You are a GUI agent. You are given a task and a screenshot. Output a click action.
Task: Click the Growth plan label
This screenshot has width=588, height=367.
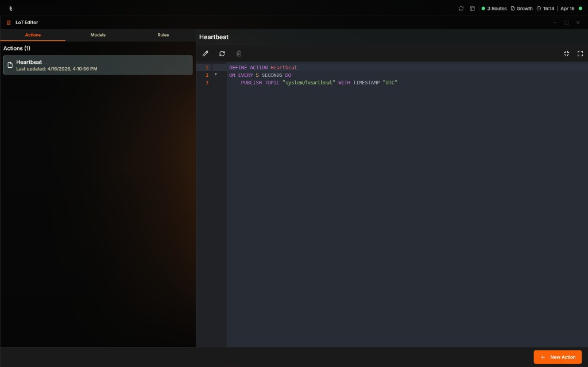pyautogui.click(x=524, y=8)
